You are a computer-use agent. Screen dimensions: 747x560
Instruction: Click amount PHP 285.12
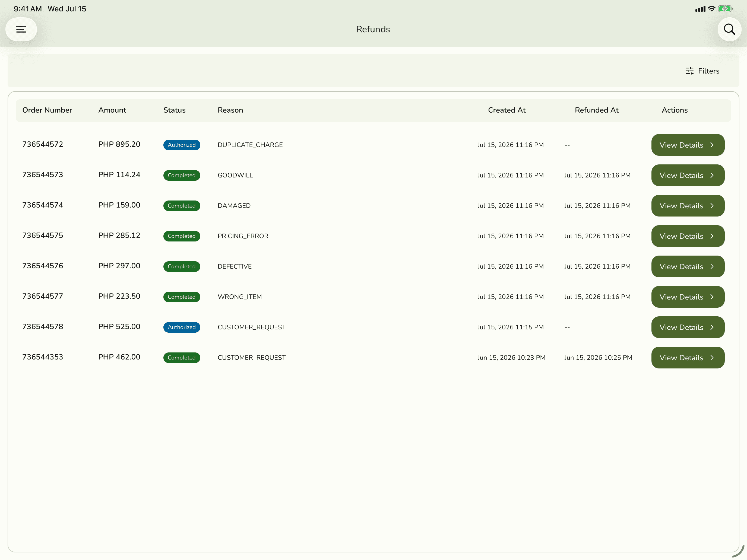[119, 235]
